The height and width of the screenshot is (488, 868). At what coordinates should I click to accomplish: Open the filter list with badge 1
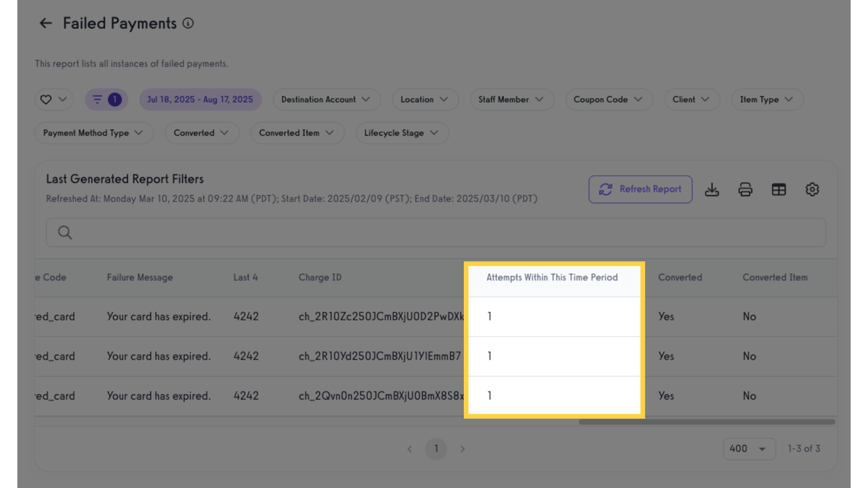(x=106, y=100)
